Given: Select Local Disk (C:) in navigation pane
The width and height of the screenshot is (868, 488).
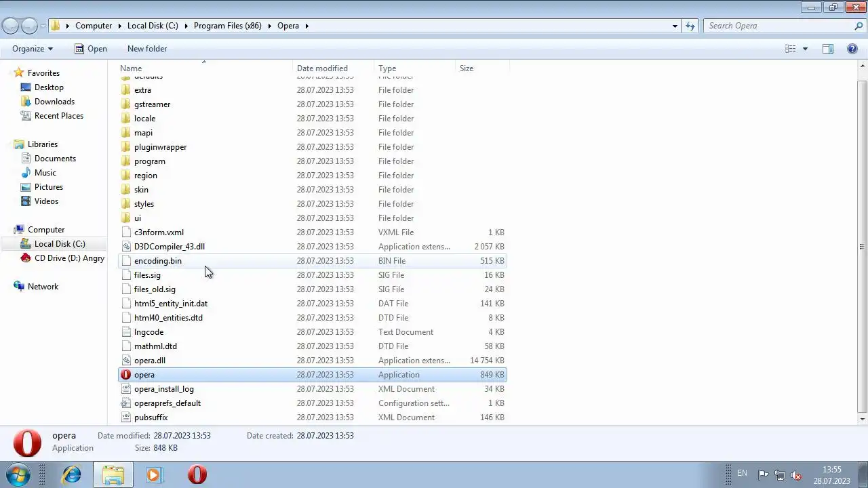Looking at the screenshot, I should [60, 244].
